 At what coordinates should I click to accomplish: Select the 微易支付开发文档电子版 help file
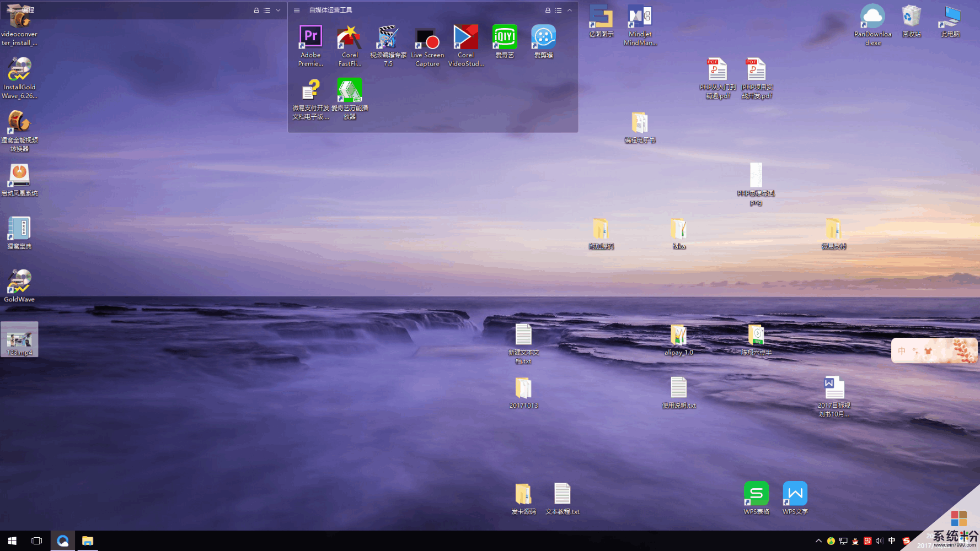(x=310, y=99)
